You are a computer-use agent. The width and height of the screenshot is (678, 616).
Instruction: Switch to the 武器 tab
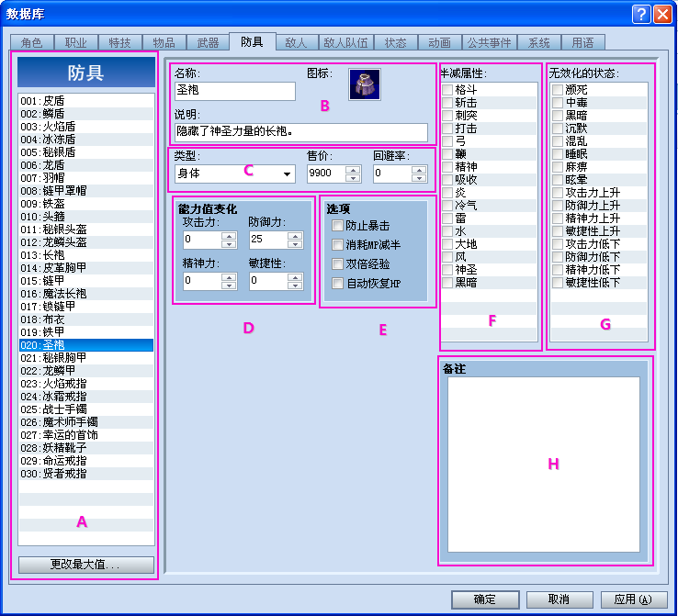point(208,43)
